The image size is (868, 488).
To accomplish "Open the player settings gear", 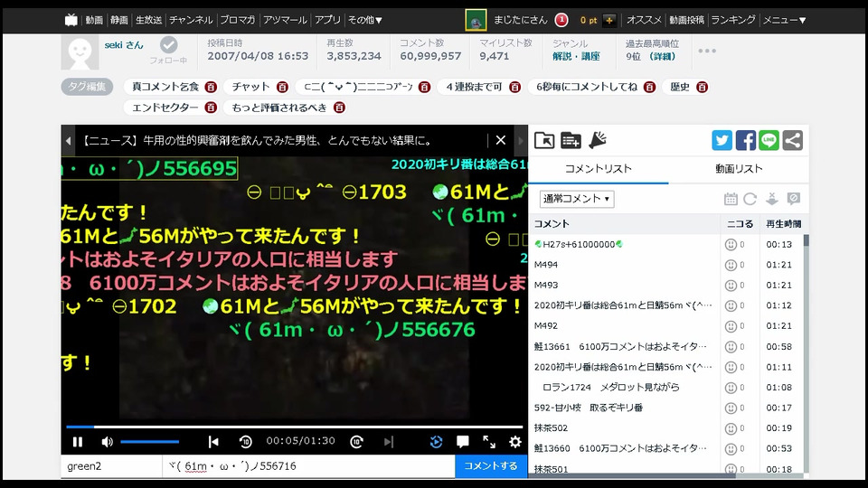I will (514, 442).
